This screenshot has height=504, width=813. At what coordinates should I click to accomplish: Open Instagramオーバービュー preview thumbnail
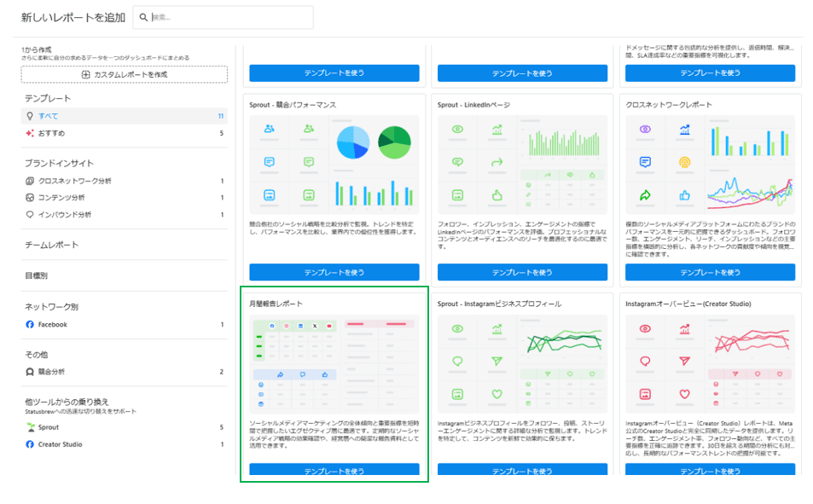[x=710, y=364]
